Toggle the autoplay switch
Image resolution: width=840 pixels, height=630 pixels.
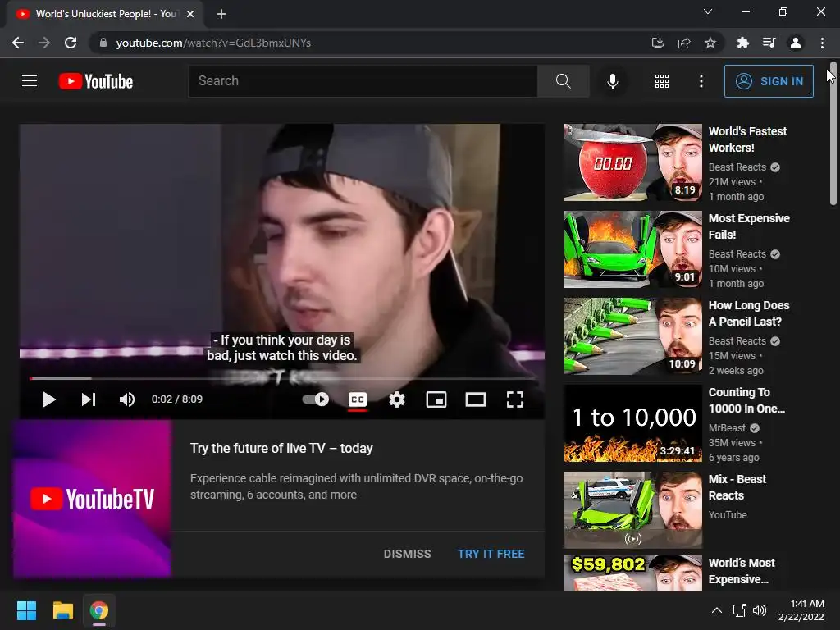(316, 399)
